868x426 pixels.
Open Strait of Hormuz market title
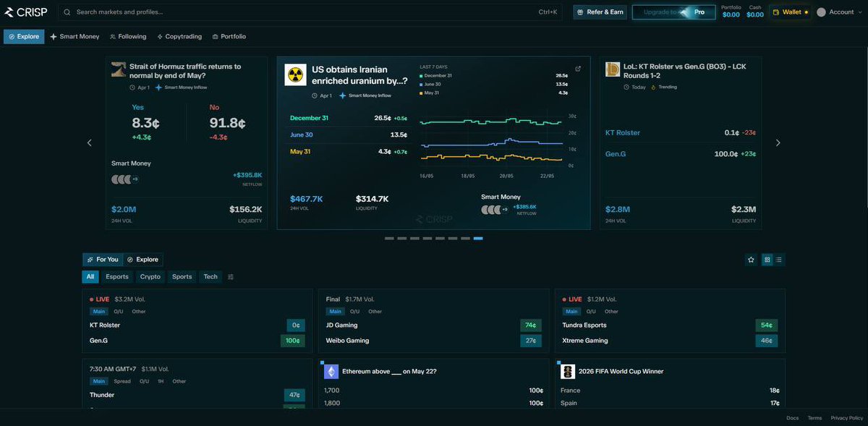tap(185, 71)
